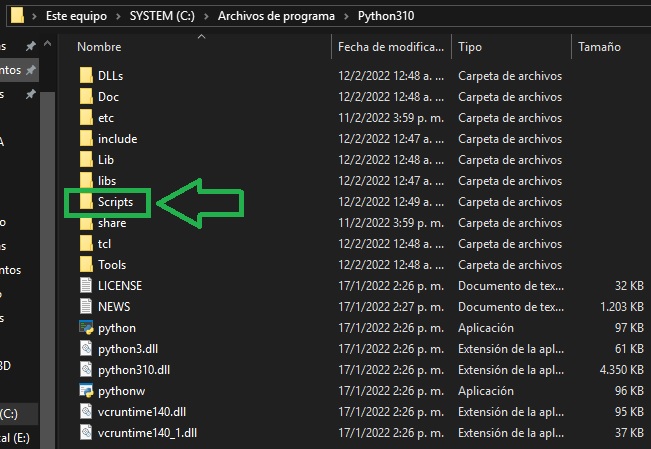The width and height of the screenshot is (651, 449).
Task: Click the modified date of the etc folder
Action: pos(391,118)
